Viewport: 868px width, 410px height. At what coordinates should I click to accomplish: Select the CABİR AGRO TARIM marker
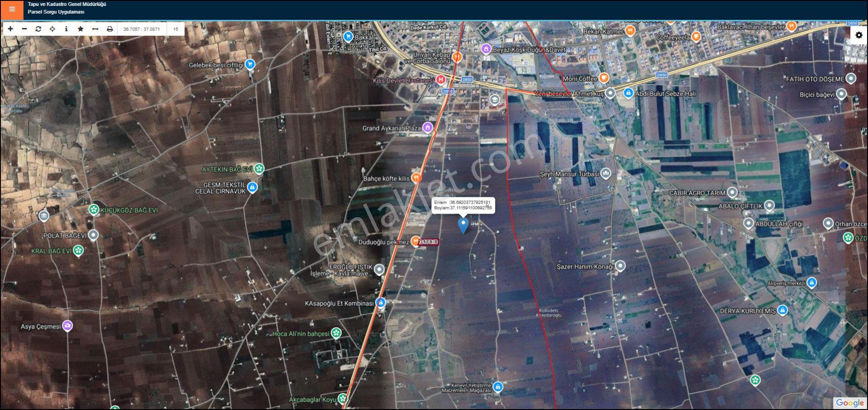[732, 192]
